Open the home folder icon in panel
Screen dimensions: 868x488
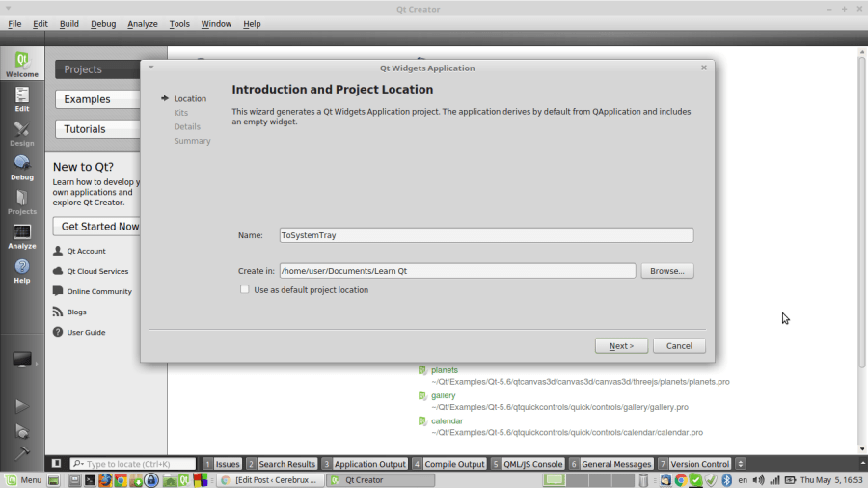click(x=170, y=480)
